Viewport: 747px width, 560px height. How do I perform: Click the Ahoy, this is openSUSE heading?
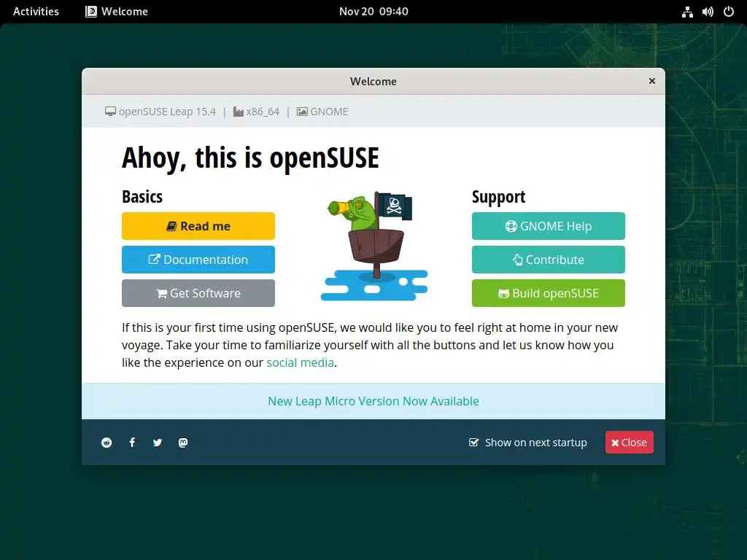251,157
